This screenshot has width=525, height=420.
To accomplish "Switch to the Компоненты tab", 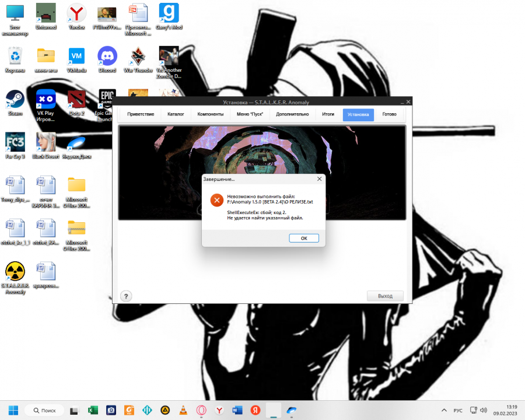I will point(210,114).
